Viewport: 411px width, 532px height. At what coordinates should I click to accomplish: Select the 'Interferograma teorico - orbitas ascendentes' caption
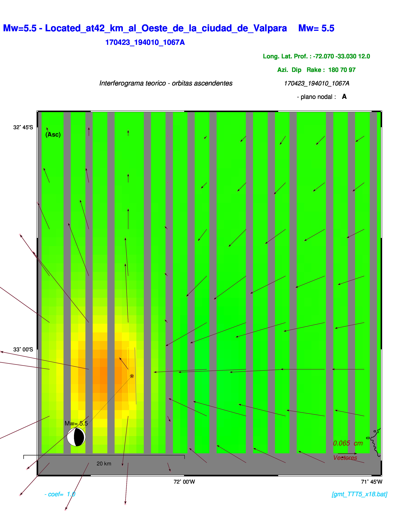[166, 83]
